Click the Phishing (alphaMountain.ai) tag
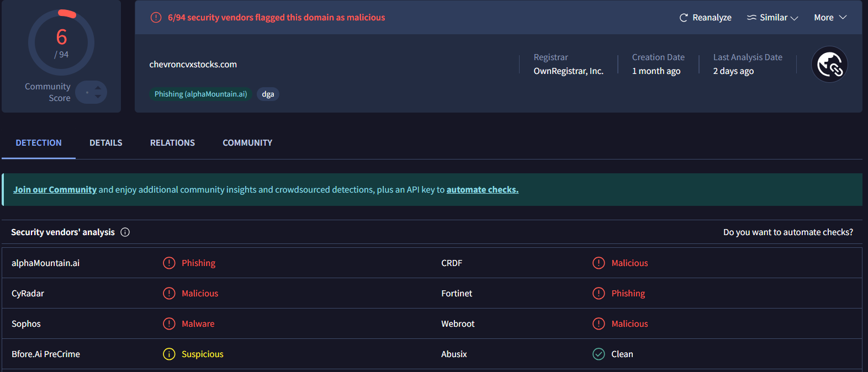The image size is (868, 372). tap(201, 94)
